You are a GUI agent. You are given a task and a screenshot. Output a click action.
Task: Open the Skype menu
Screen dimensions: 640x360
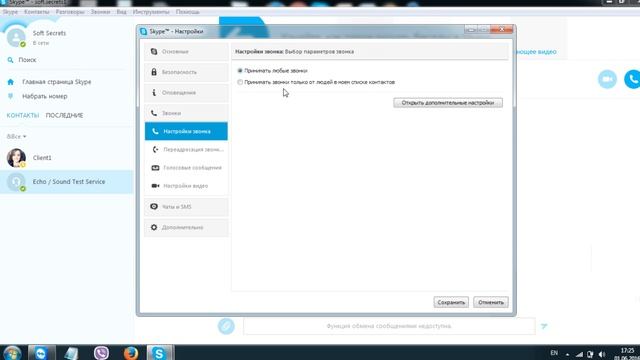pyautogui.click(x=10, y=12)
